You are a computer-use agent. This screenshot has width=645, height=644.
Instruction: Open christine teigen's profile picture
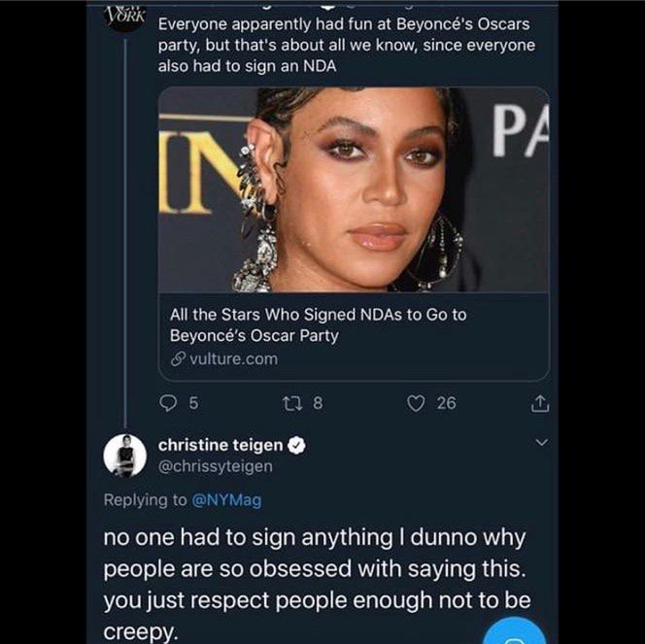[x=124, y=455]
